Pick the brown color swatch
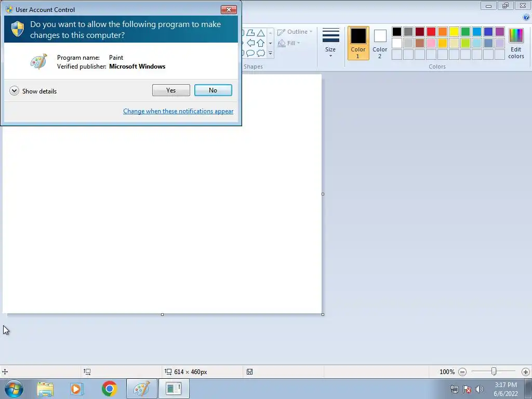Image resolution: width=532 pixels, height=399 pixels. pos(420,43)
